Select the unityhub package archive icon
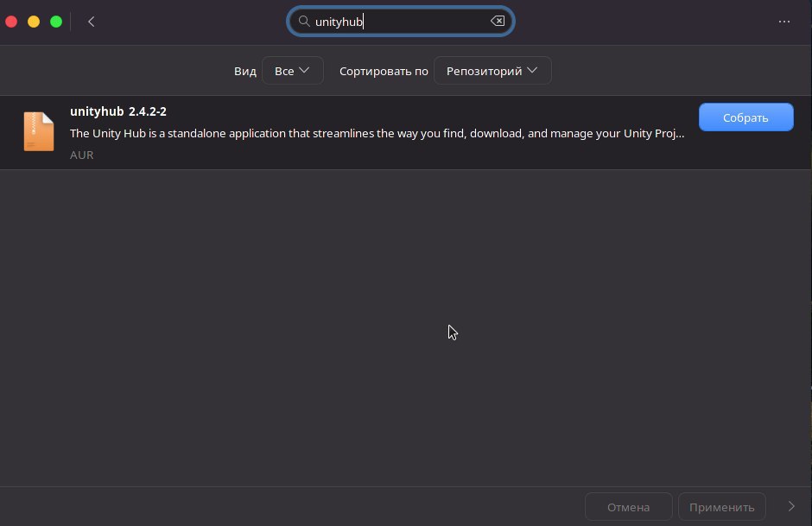The height and width of the screenshot is (526, 812). [x=39, y=132]
